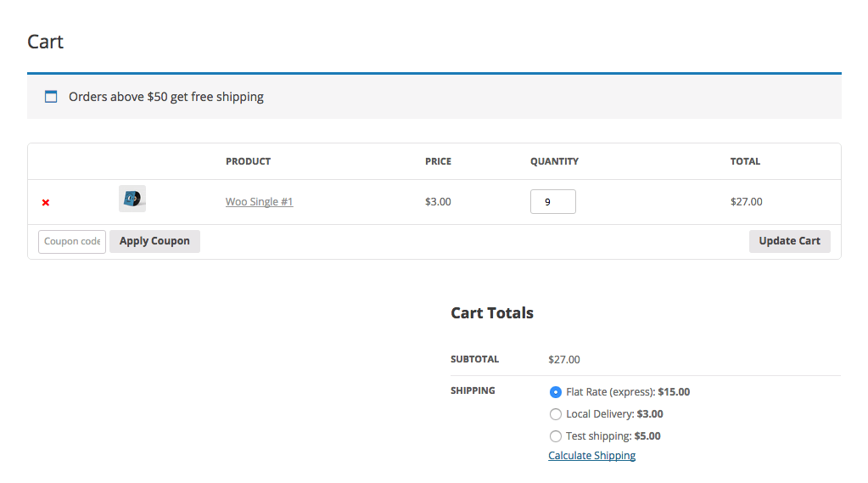868x483 pixels.
Task: Click the quantity field showing 9
Action: pyautogui.click(x=552, y=202)
